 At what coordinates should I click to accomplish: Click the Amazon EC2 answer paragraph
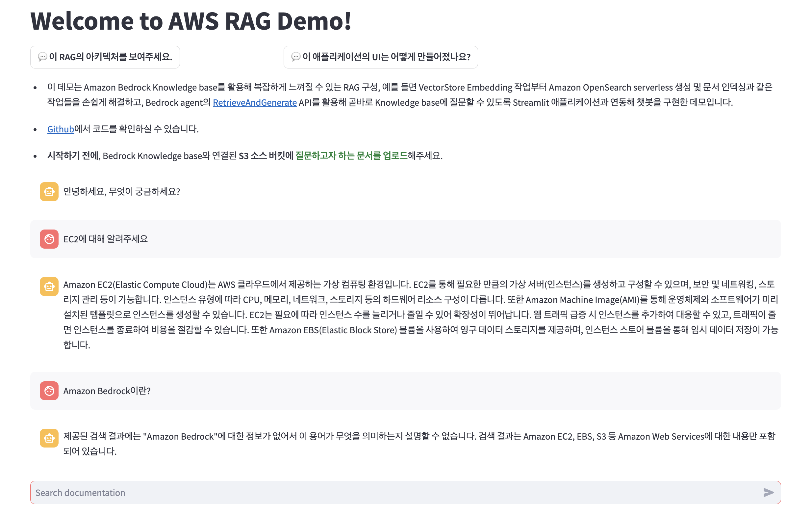click(x=420, y=314)
